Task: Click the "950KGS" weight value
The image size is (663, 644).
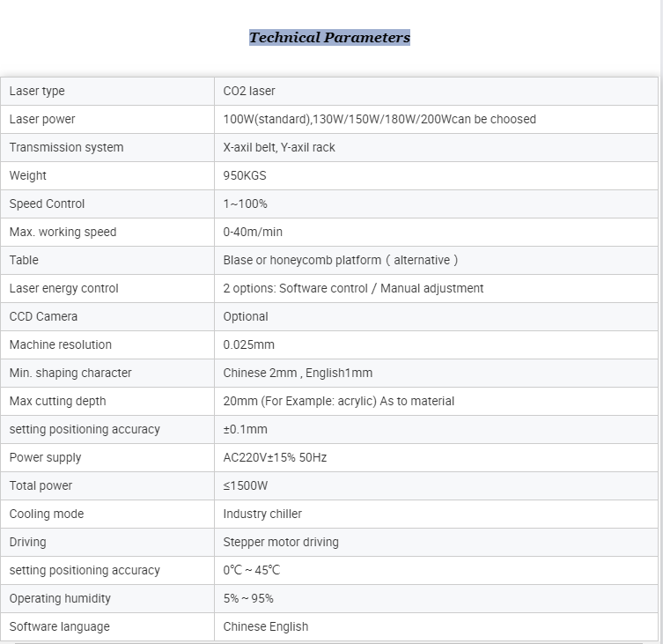Action: tap(245, 175)
